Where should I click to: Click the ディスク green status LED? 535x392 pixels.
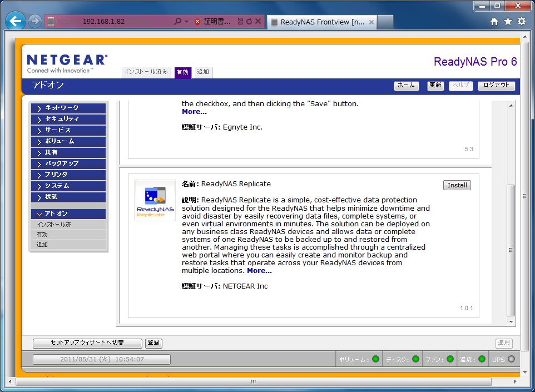pos(415,359)
